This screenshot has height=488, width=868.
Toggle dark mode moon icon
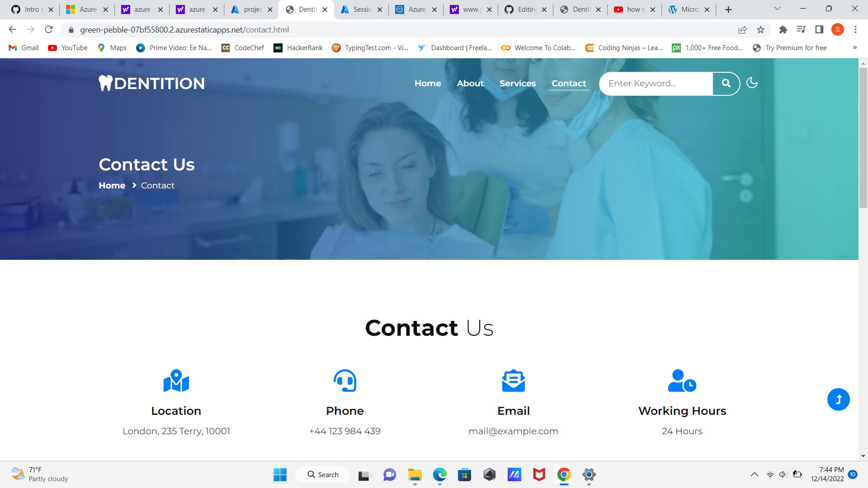coord(752,83)
